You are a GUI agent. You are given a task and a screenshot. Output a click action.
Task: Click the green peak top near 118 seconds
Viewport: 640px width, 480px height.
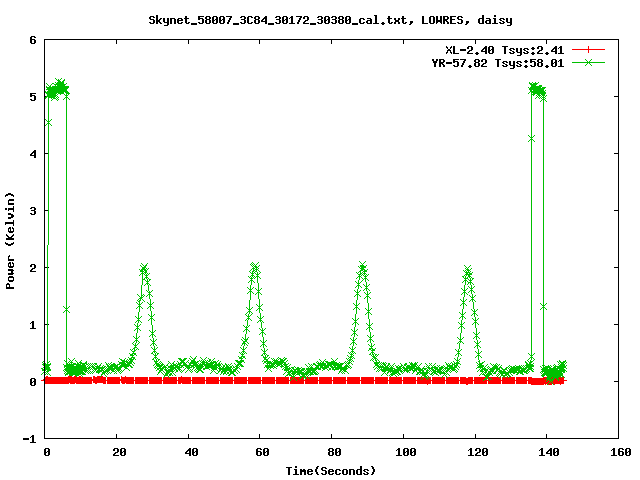(467, 270)
